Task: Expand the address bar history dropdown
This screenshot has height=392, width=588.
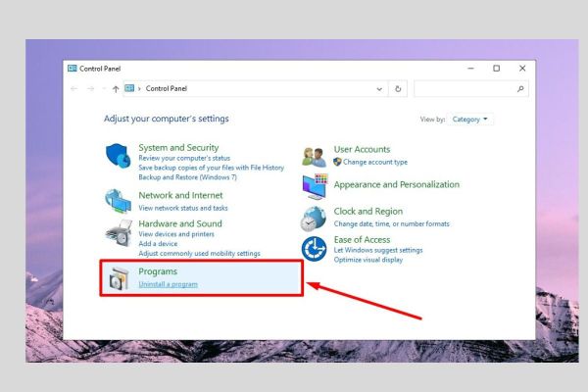Action: click(x=380, y=88)
